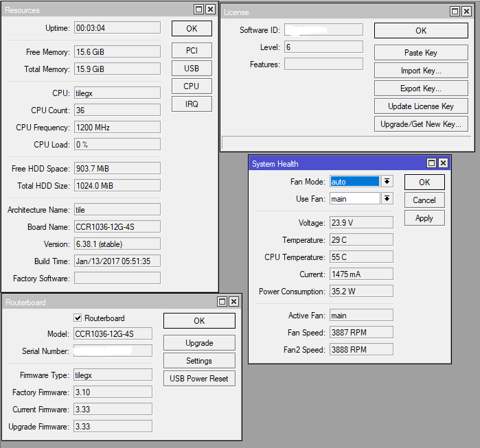The height and width of the screenshot is (448, 480).
Task: Click the Import Key button
Action: click(x=421, y=71)
